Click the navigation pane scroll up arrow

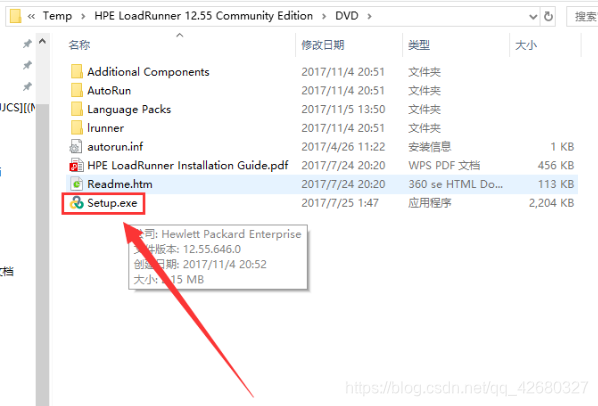42,42
